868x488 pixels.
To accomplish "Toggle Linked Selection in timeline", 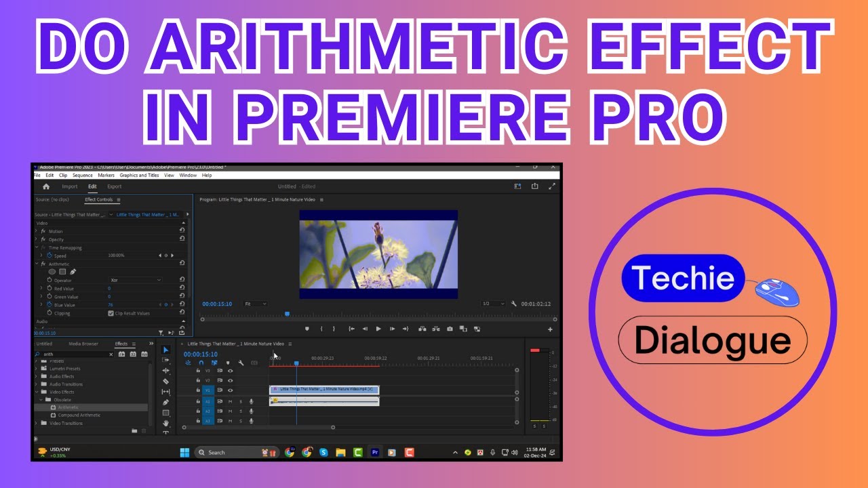I will click(214, 363).
